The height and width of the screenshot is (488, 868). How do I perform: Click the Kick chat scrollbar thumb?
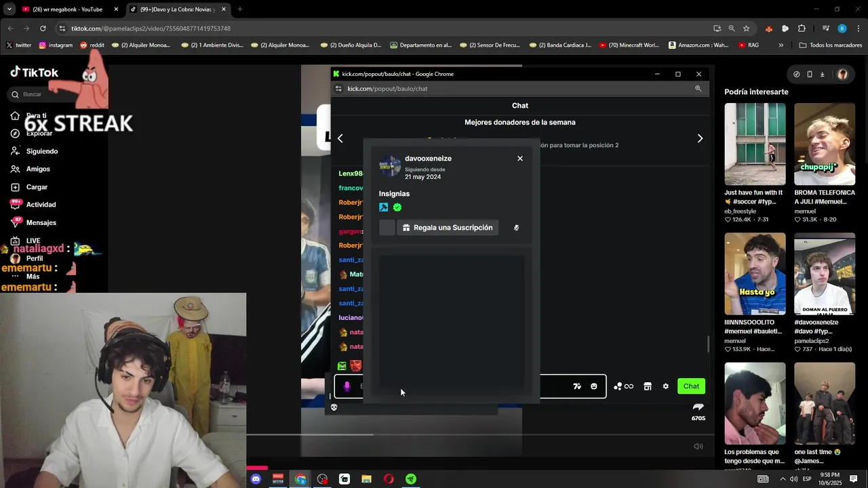708,344
